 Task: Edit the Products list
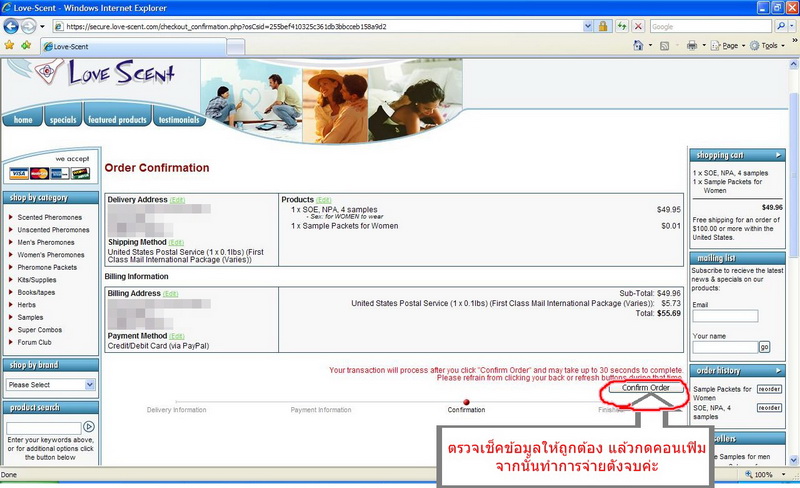(323, 200)
